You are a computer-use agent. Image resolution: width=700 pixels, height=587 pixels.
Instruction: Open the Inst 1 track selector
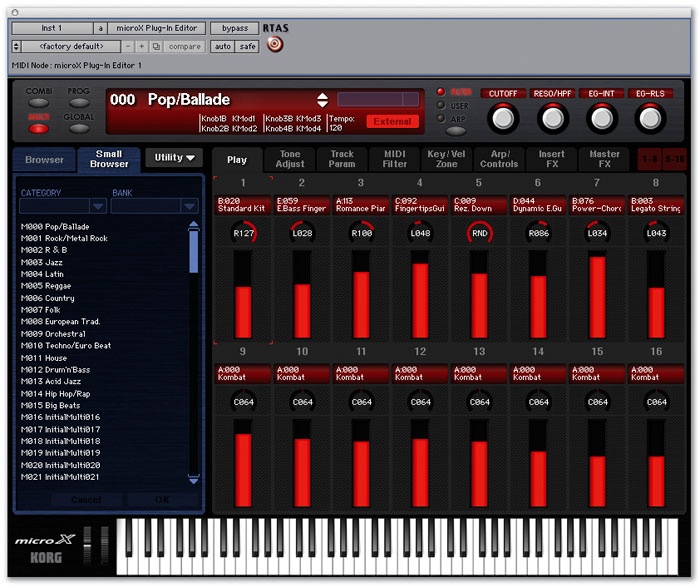(52, 28)
